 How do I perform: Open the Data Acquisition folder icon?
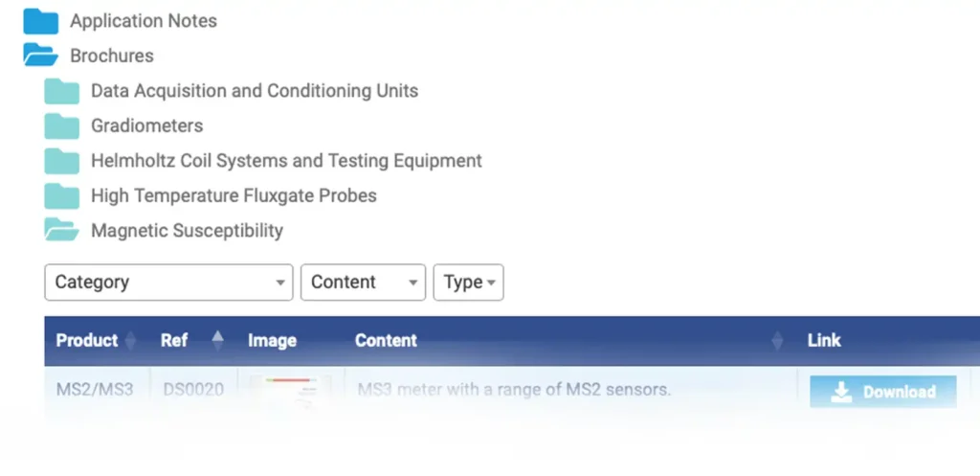pyautogui.click(x=62, y=91)
